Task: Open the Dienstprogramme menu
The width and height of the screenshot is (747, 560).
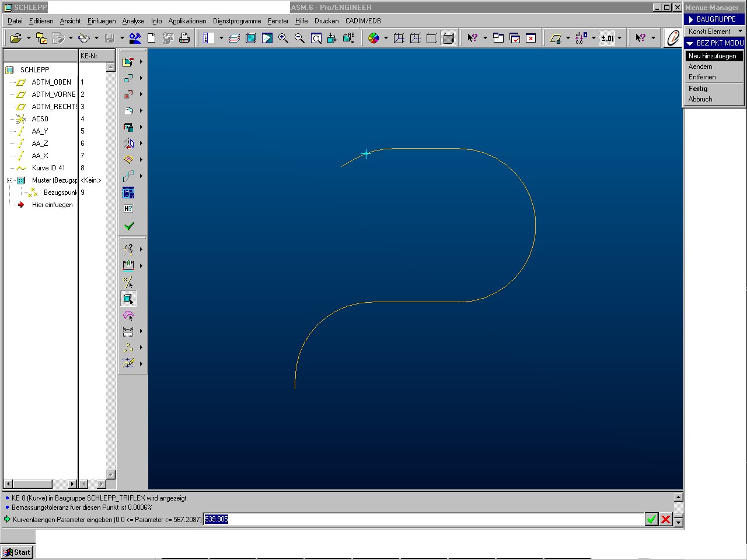Action: coord(237,21)
